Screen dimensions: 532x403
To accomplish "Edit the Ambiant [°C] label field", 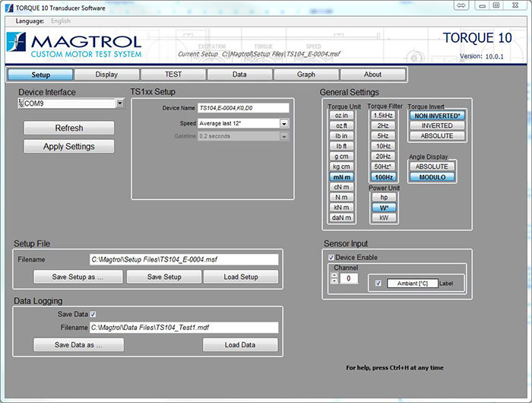I will [412, 284].
